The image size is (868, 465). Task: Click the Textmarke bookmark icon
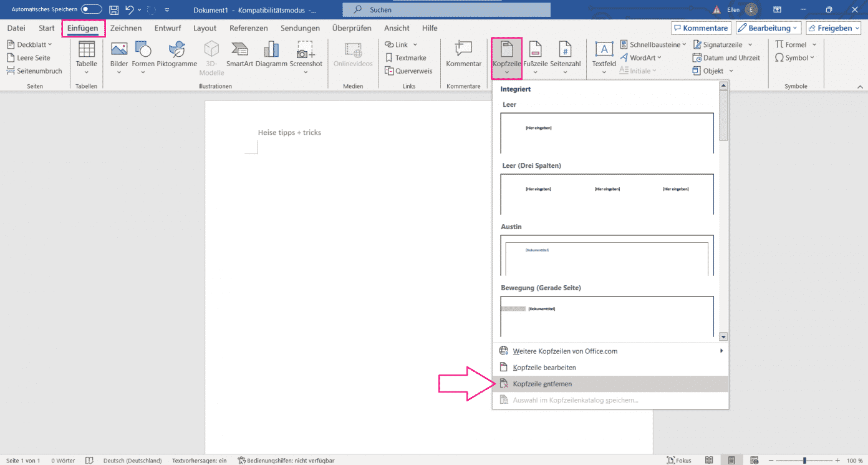(x=405, y=58)
